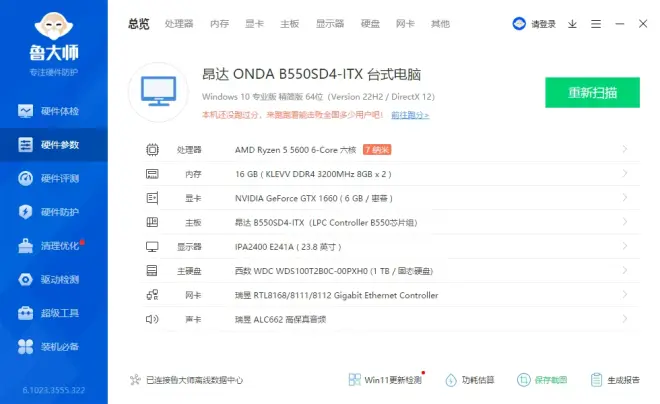
Task: Click 请登录 to sign in
Action: click(535, 24)
